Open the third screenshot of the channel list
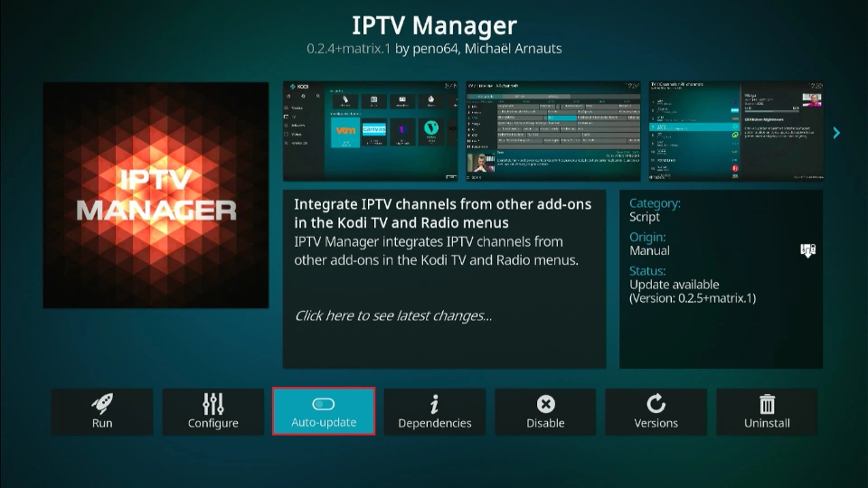Image resolution: width=868 pixels, height=488 pixels. click(736, 131)
